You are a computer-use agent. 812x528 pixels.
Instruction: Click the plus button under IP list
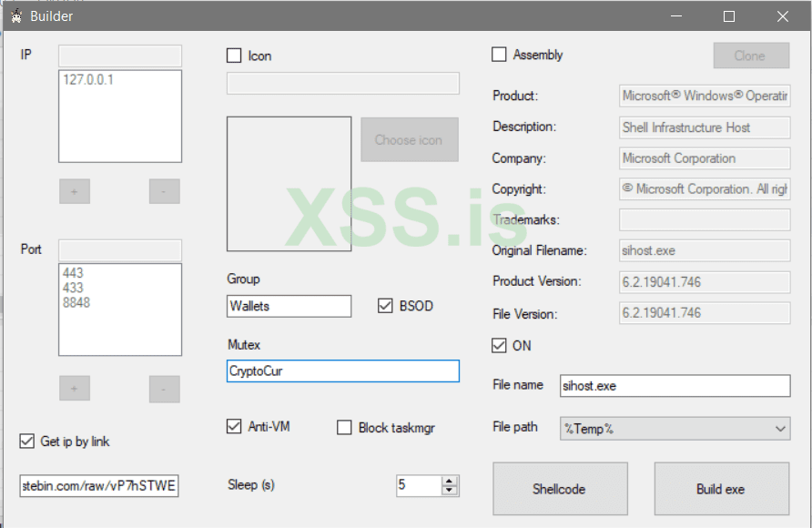click(x=75, y=191)
